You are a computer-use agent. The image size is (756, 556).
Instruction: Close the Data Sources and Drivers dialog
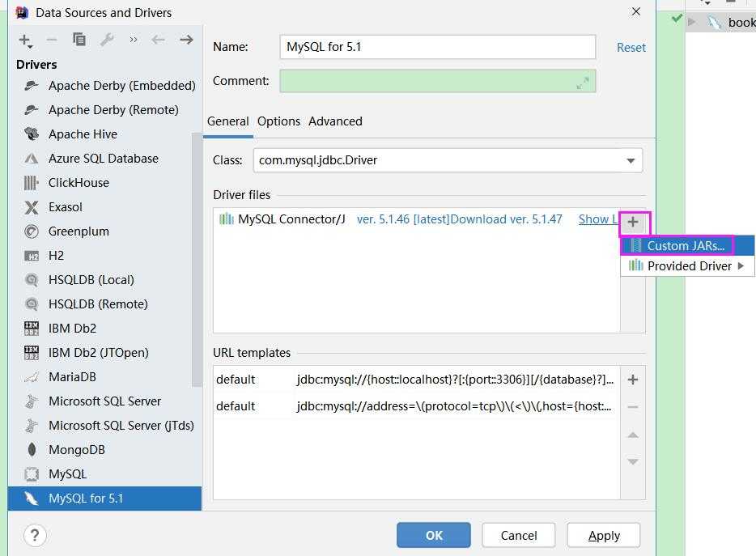click(636, 11)
